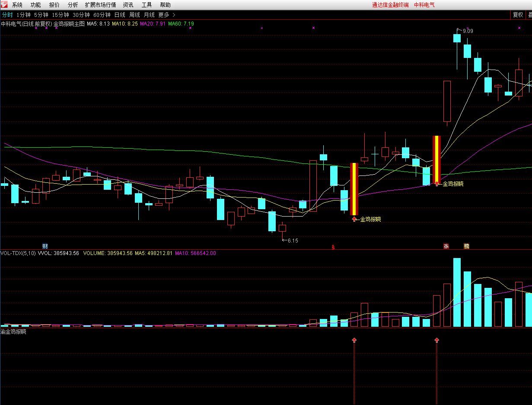Image resolution: width=532 pixels, height=405 pixels.
Task: Switch to the 30分钟 period tab
Action: point(81,15)
